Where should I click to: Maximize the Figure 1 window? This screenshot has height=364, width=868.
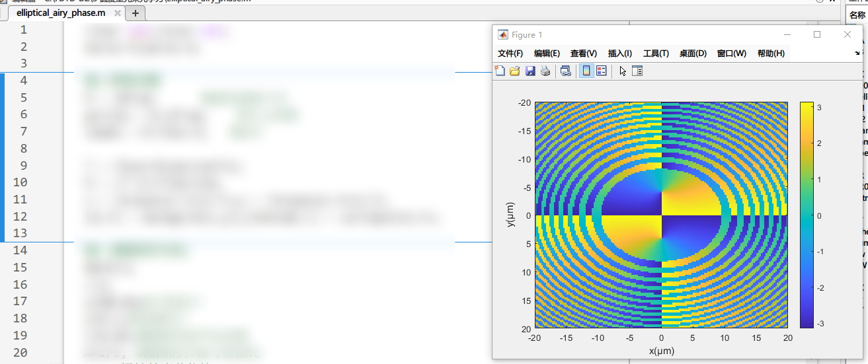tap(817, 34)
